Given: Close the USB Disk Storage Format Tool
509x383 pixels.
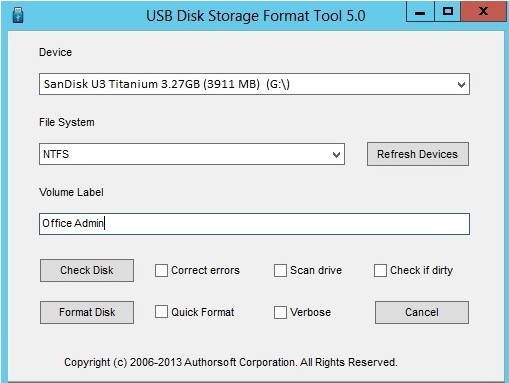Looking at the screenshot, I should pyautogui.click(x=483, y=12).
